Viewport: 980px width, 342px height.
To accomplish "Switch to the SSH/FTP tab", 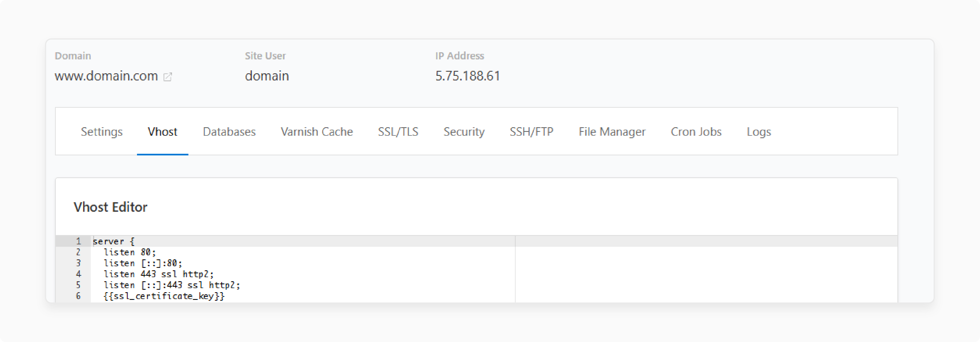I will tap(532, 132).
